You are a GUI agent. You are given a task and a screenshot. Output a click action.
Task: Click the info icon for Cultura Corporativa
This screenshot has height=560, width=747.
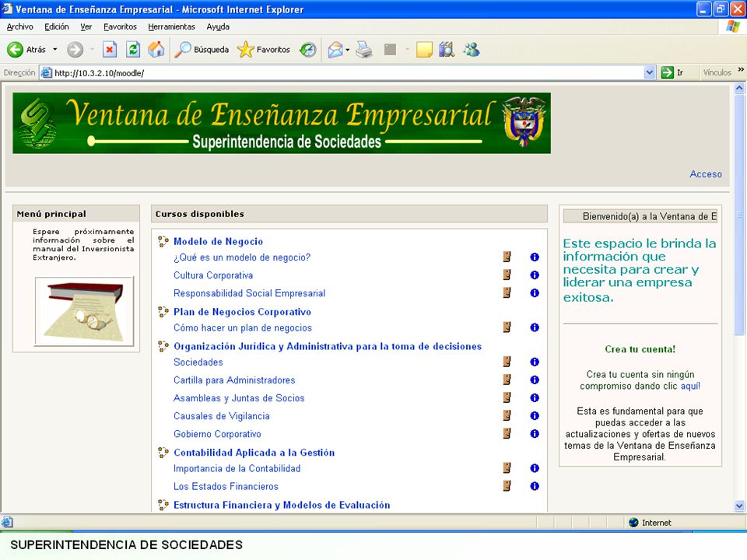click(x=535, y=275)
